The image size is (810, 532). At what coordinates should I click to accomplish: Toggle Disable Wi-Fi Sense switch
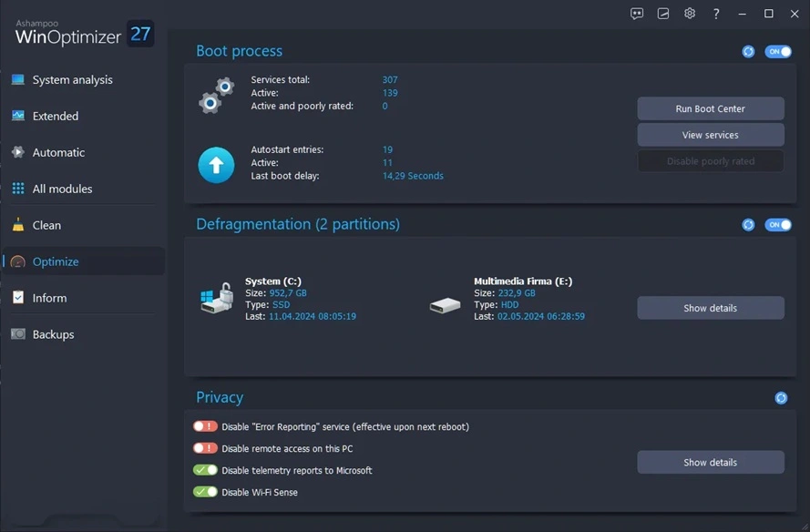click(205, 492)
